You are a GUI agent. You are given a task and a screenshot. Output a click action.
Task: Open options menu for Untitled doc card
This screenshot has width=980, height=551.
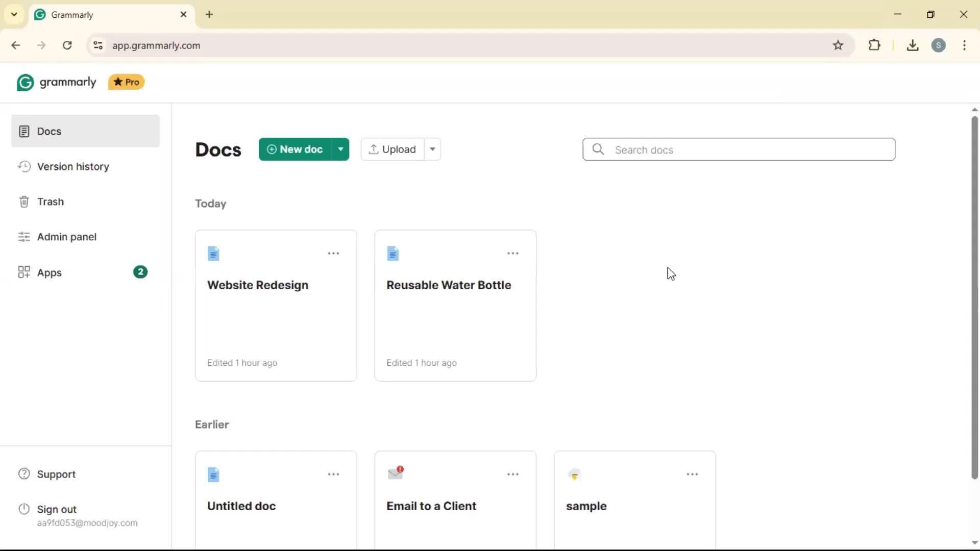333,474
